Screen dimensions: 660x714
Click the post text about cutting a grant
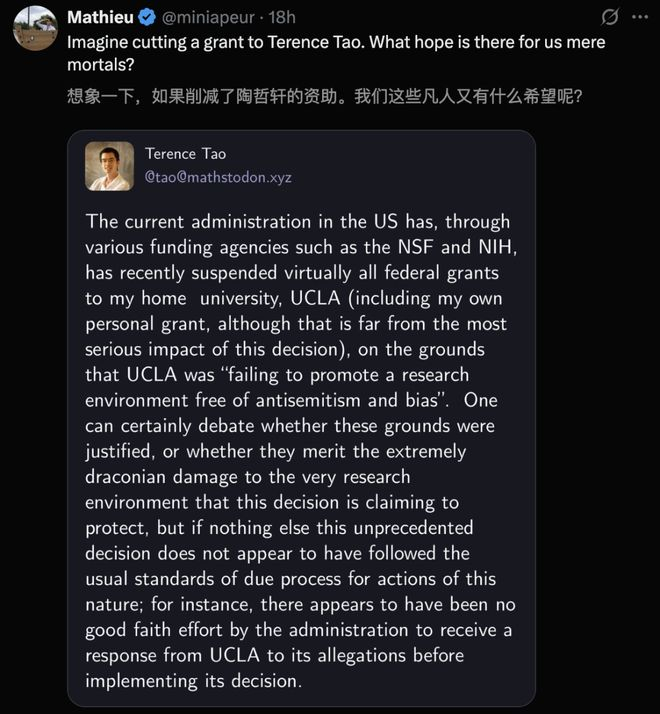(x=335, y=53)
